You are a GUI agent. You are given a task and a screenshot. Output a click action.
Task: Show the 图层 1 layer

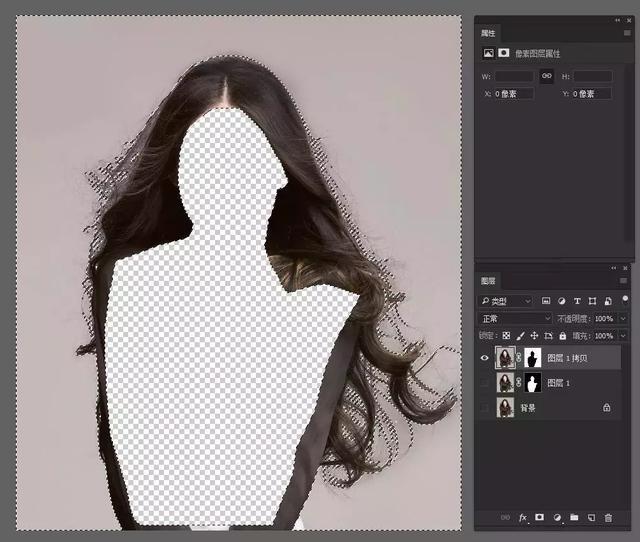486,383
